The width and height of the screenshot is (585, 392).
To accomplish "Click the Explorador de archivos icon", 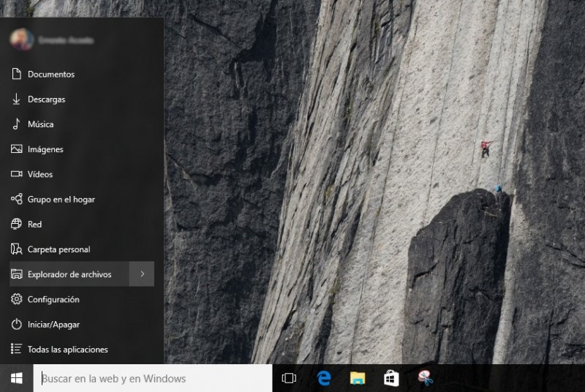I will point(16,274).
